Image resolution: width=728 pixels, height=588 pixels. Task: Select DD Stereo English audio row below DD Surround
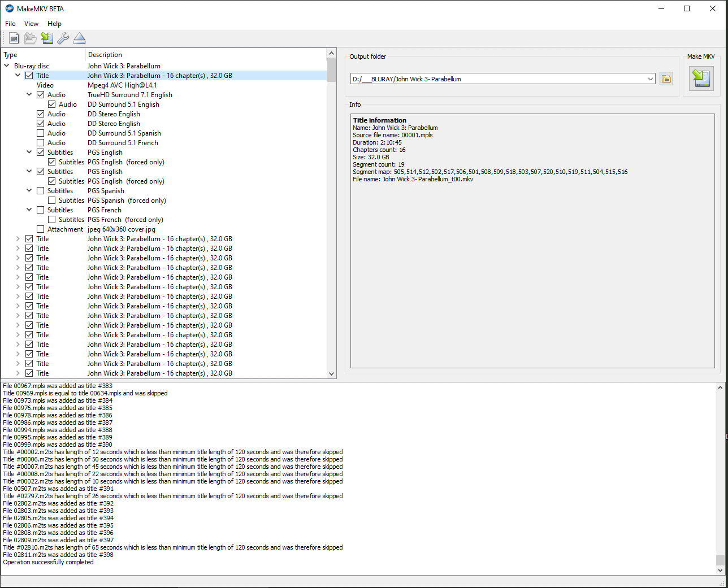pos(164,114)
